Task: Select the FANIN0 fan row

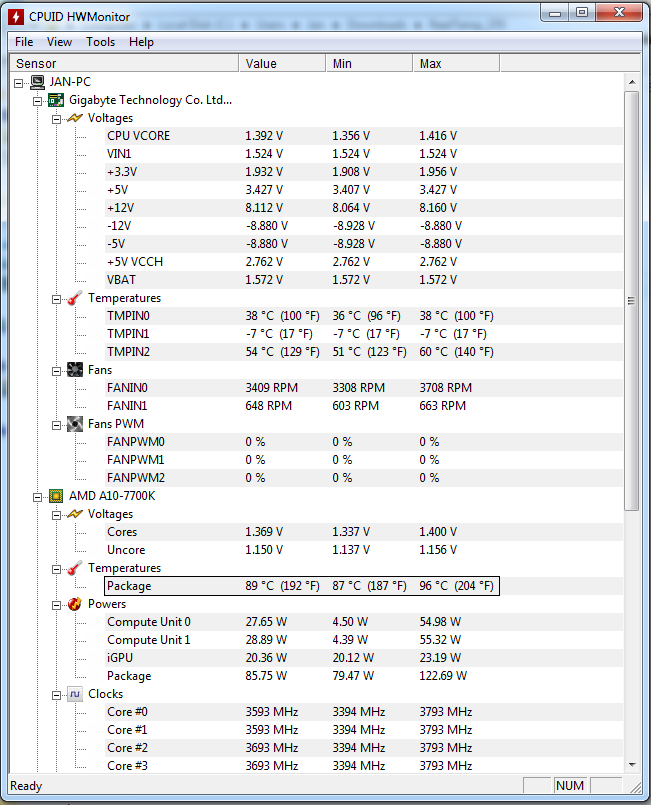Action: (x=364, y=388)
